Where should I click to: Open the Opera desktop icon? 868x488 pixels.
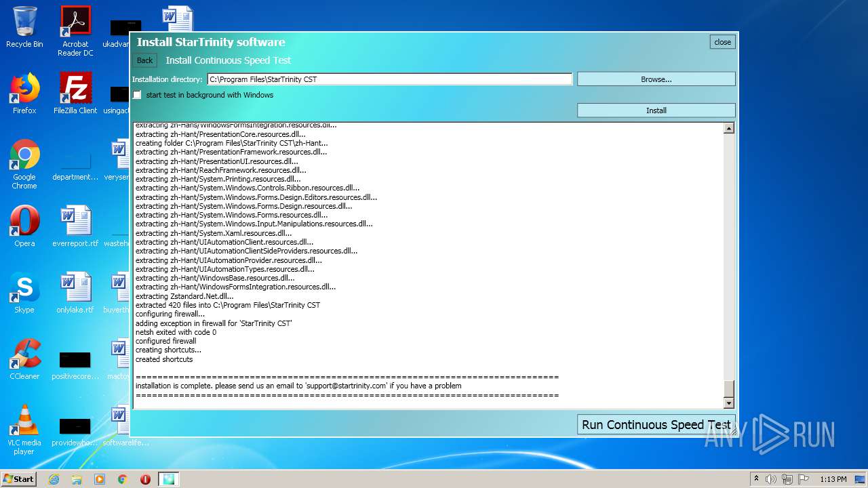tap(24, 226)
